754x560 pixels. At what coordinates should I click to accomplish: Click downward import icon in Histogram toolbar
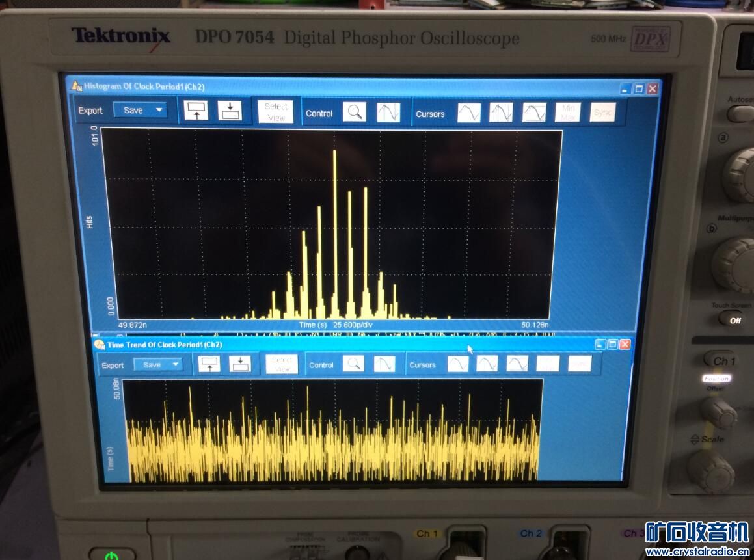230,111
